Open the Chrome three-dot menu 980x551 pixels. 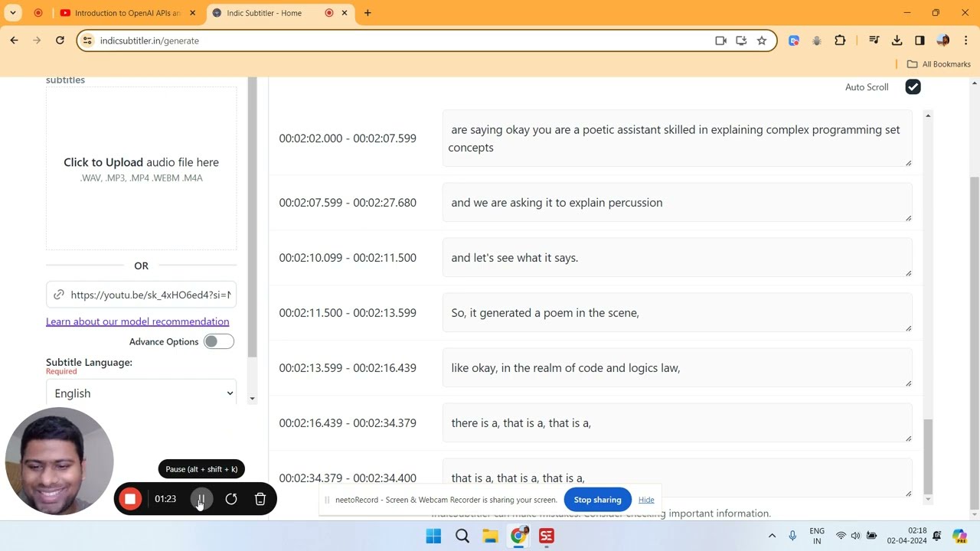click(x=965, y=41)
